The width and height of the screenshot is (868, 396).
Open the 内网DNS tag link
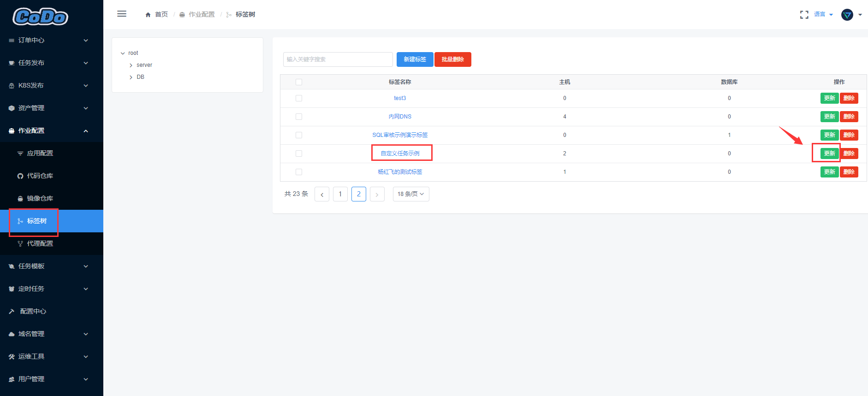[400, 117]
